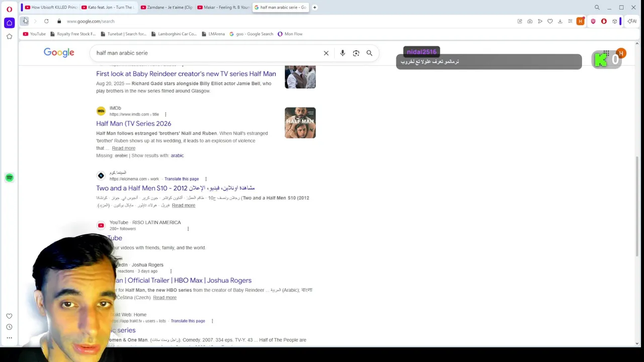The width and height of the screenshot is (644, 362).
Task: Open the Opera main menu logo
Action: 9,9
